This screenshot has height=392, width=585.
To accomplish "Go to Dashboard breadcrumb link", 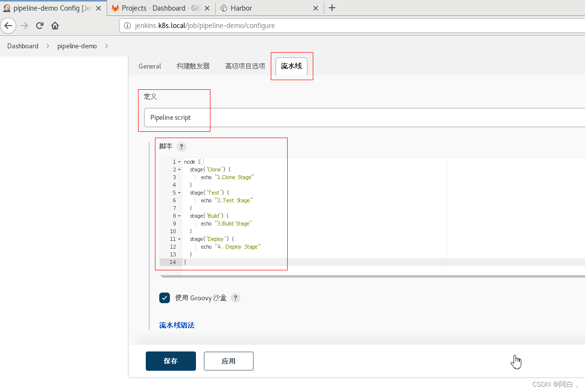I will coord(23,46).
